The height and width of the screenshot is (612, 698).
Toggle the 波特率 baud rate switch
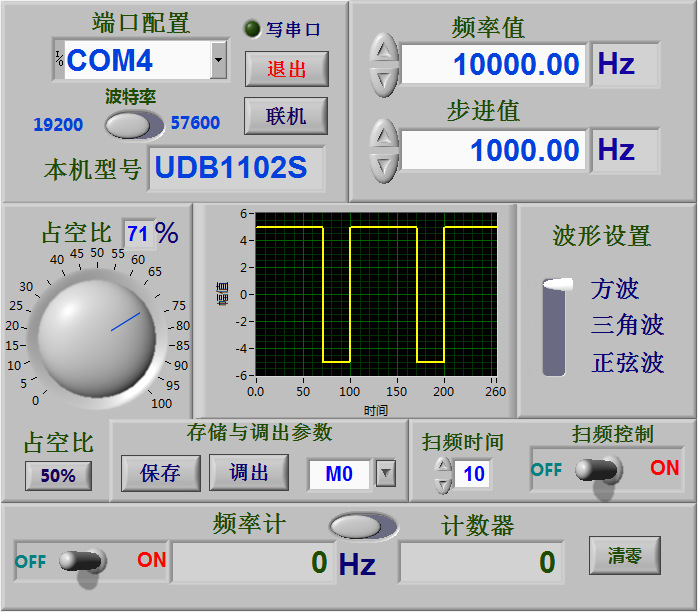pos(134,125)
